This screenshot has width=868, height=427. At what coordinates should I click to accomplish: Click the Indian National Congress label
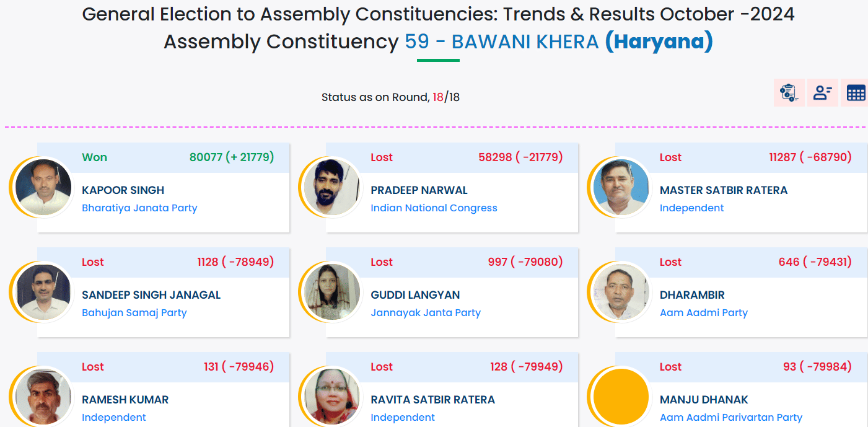[x=434, y=208]
